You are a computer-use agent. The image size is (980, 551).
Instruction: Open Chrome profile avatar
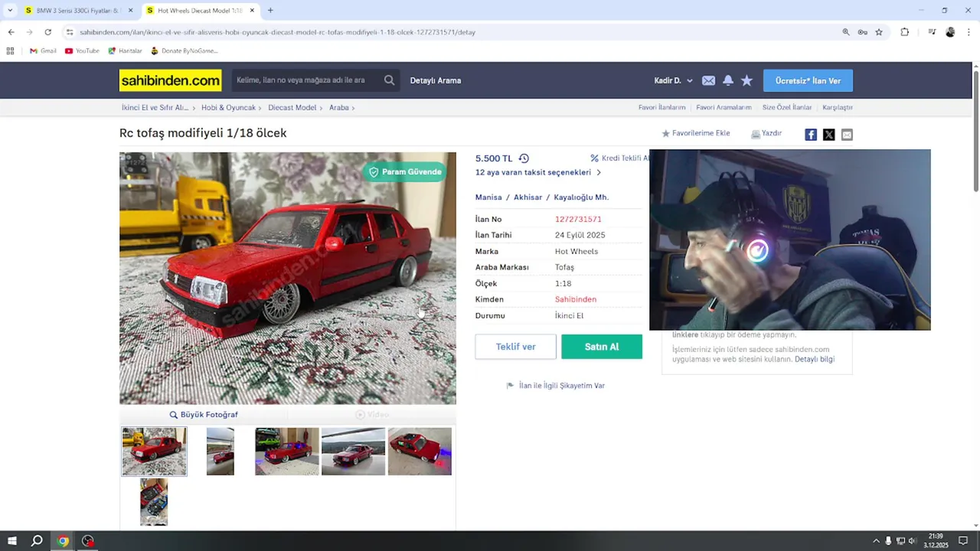pos(950,32)
